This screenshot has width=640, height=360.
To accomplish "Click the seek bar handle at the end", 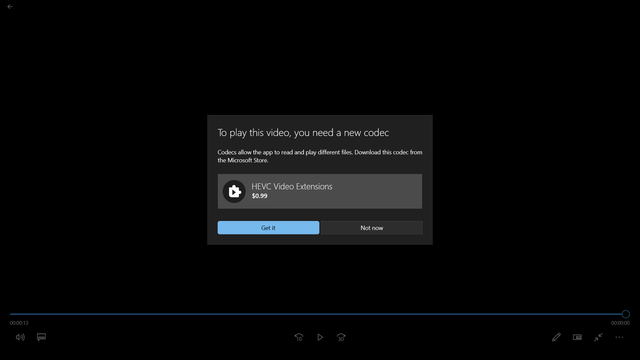I will click(625, 314).
